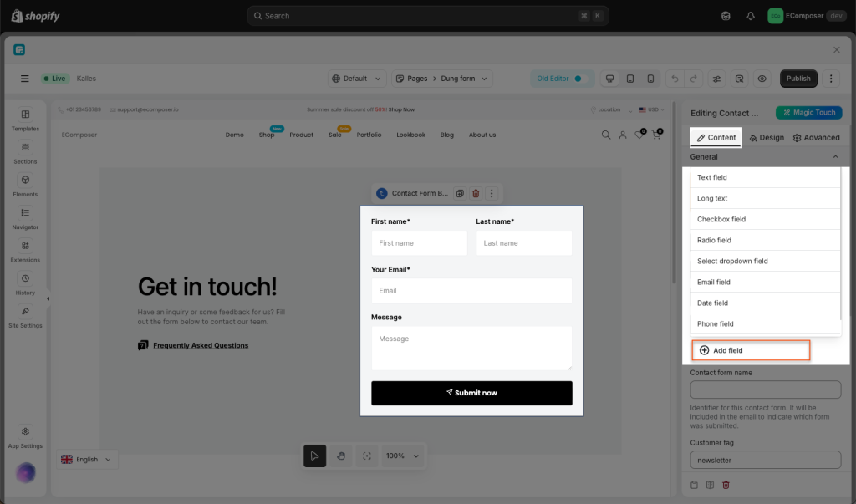Collapse the General section

[835, 156]
